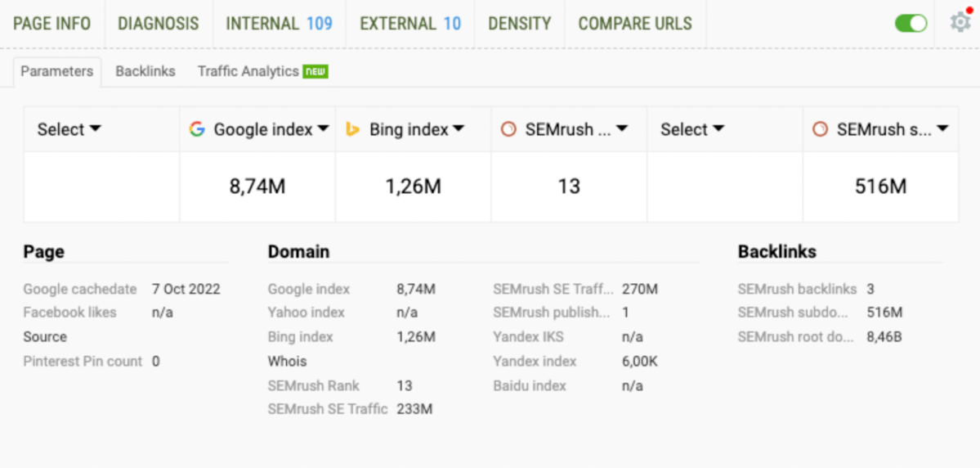Click the 516M table value

coord(880,187)
